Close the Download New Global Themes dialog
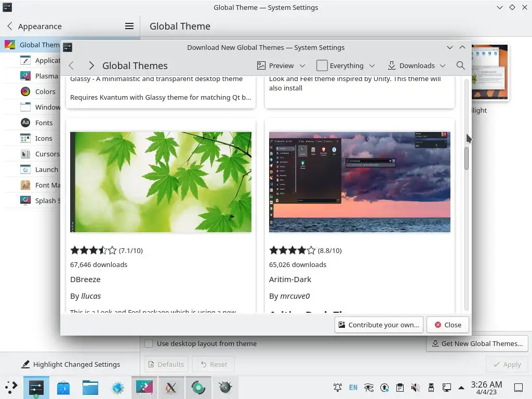The width and height of the screenshot is (532, 399). [448, 325]
